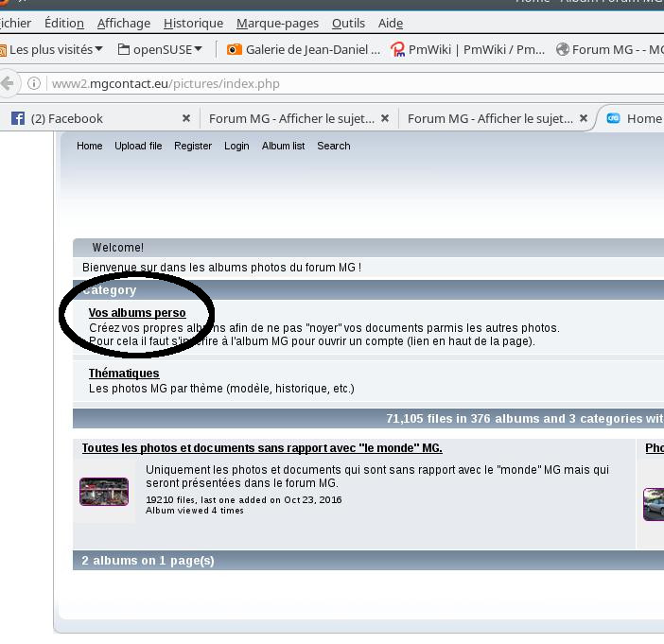Open the Forum MG bookmark globe icon

point(563,49)
